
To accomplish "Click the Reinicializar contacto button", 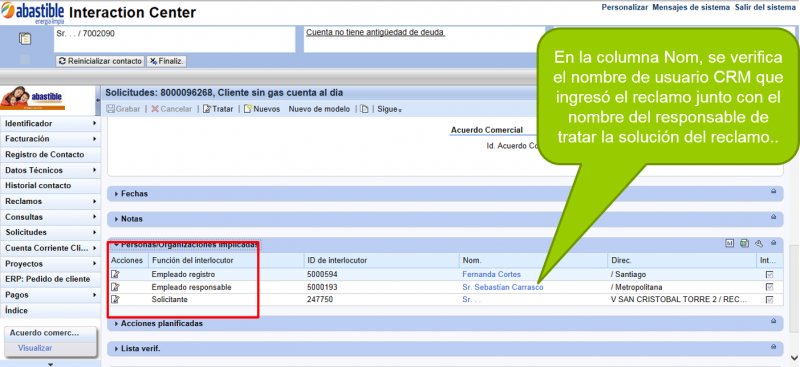I will point(100,61).
